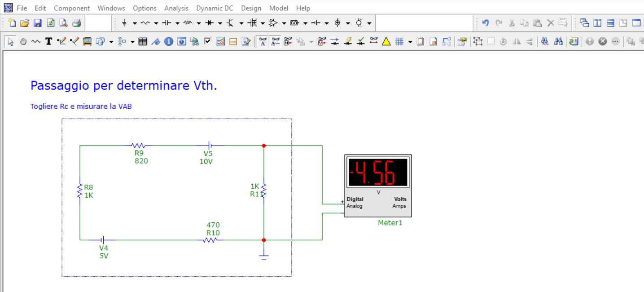Image resolution: width=644 pixels, height=292 pixels.
Task: Expand the capacitor type dropdown arrow
Action: pyautogui.click(x=177, y=23)
